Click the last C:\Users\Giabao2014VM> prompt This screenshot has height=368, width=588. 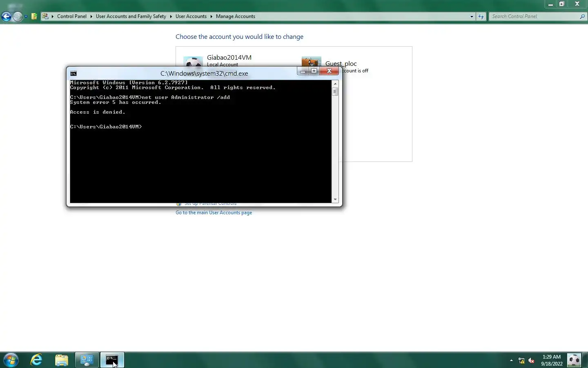[106, 127]
